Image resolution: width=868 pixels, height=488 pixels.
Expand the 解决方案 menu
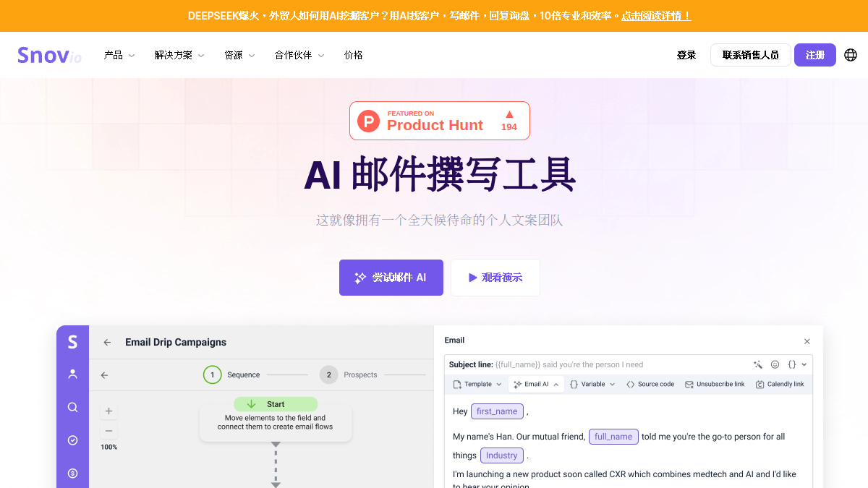pyautogui.click(x=179, y=55)
